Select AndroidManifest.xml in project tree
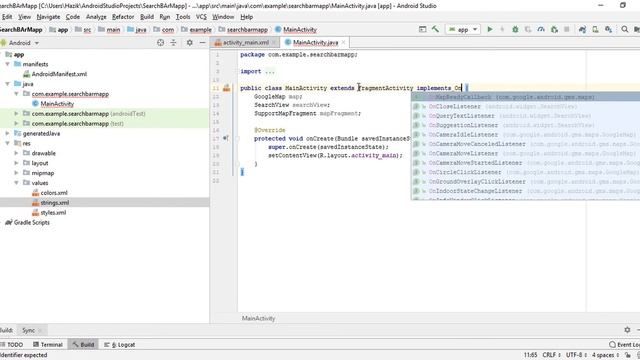The height and width of the screenshot is (360, 640). (x=55, y=74)
